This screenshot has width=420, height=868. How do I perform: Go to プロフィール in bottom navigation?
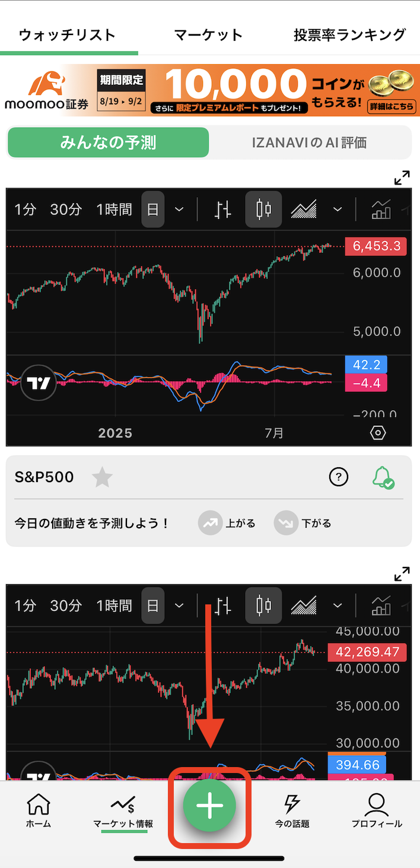377,811
